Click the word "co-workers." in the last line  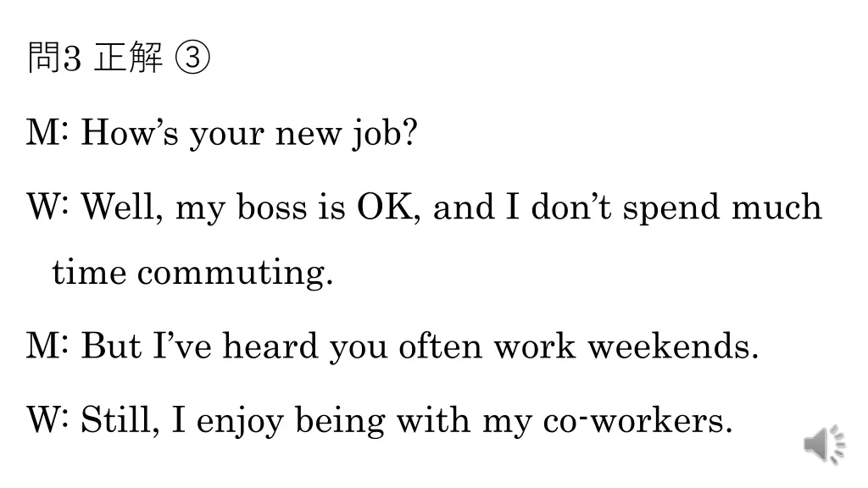click(637, 420)
